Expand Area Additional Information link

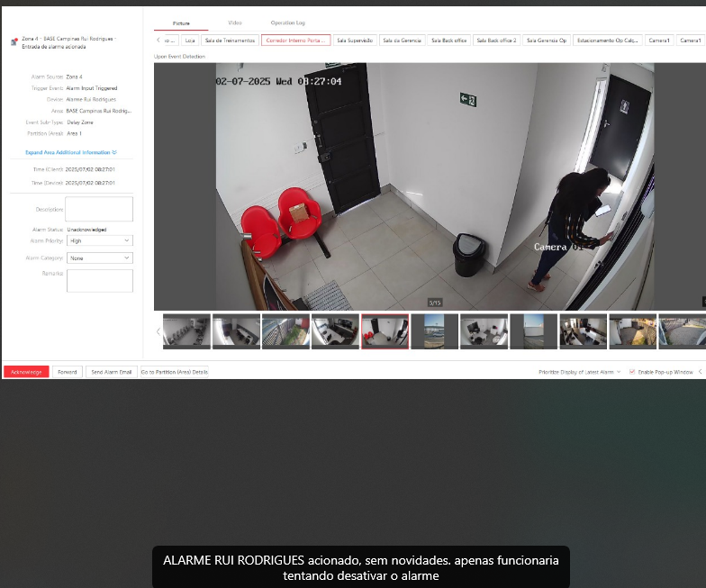(x=68, y=152)
